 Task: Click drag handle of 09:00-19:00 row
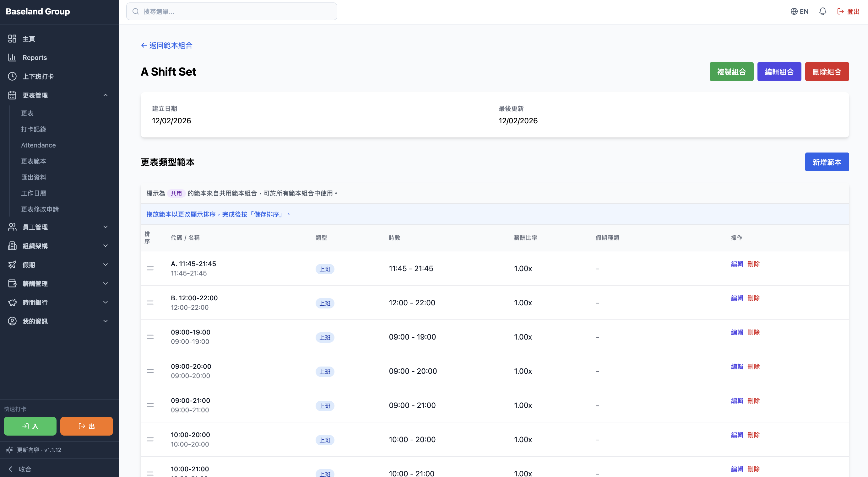point(150,337)
